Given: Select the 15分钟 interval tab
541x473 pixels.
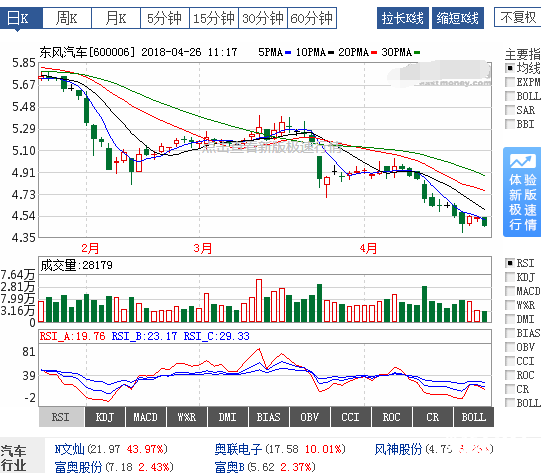Looking at the screenshot, I should [x=214, y=18].
